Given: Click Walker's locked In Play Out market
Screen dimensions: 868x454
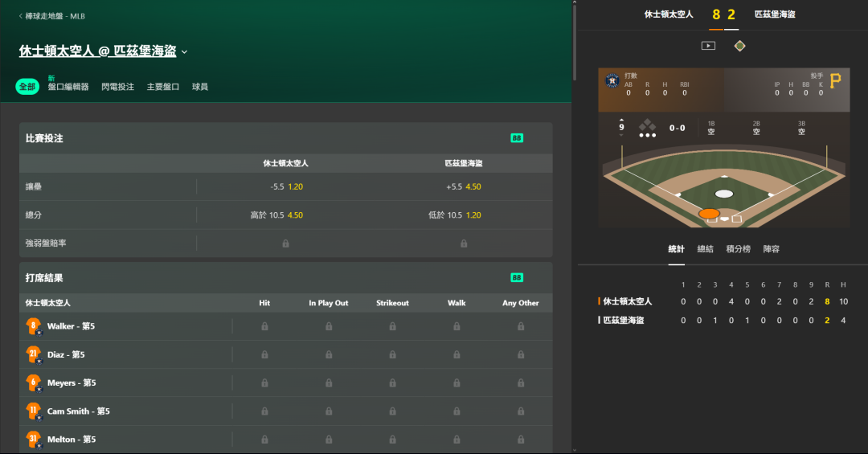Looking at the screenshot, I should tap(329, 327).
